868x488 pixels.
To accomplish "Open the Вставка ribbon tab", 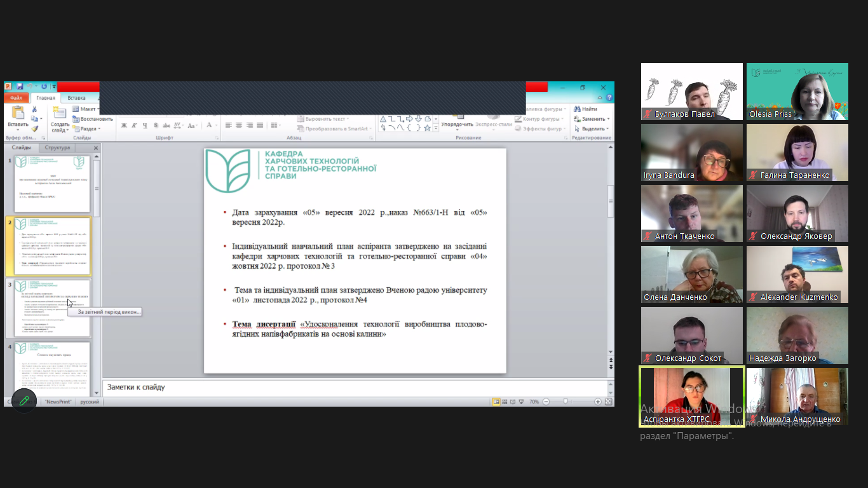I will 77,98.
